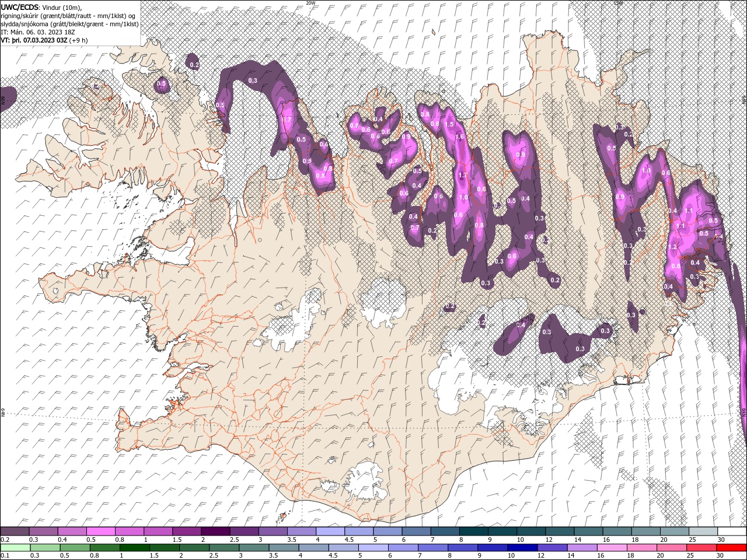Pick the lightest green 0.1 rain legend swatch
The image size is (747, 560).
15,548
